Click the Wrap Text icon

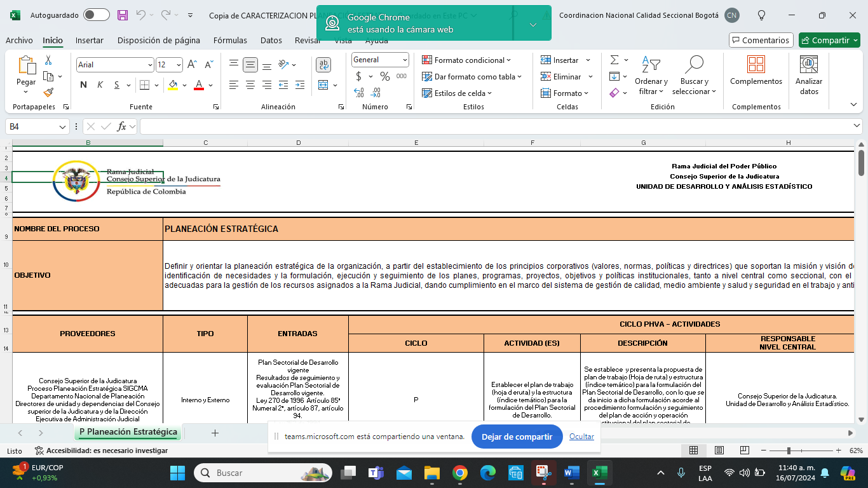pos(323,65)
